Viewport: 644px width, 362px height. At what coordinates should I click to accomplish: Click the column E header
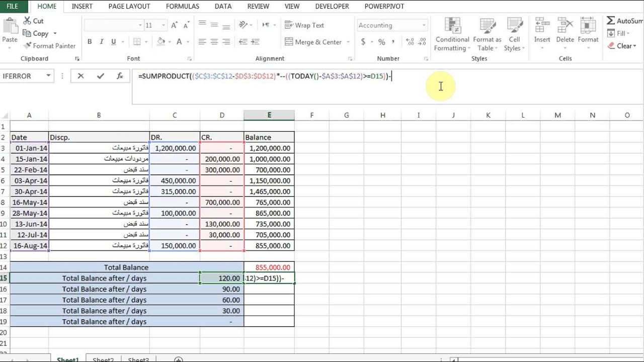tap(269, 115)
